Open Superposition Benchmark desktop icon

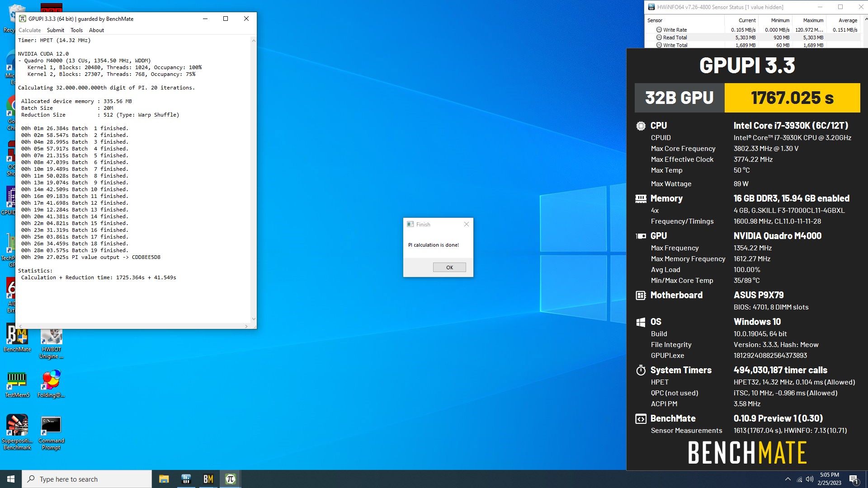pyautogui.click(x=17, y=432)
